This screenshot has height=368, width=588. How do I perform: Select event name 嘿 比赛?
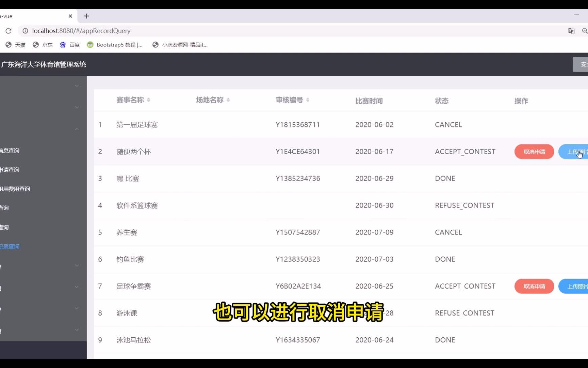coord(128,179)
